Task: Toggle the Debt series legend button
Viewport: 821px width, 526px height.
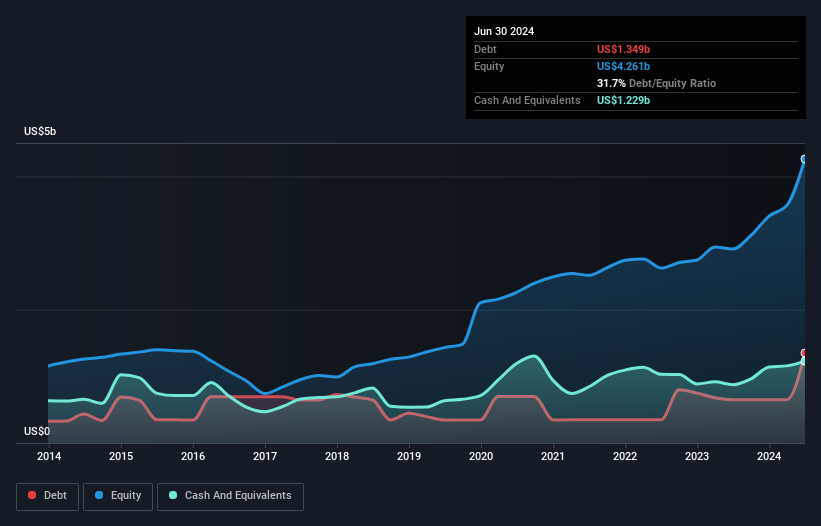Action: point(48,496)
